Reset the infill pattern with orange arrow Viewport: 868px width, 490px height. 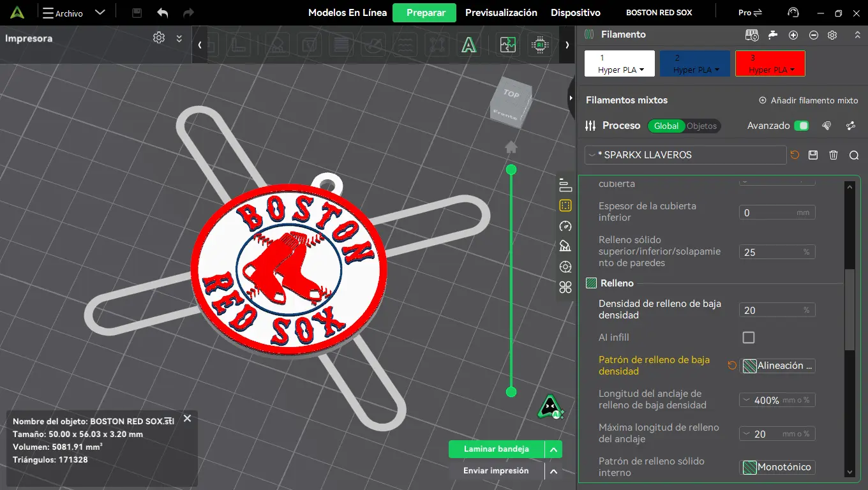click(732, 366)
